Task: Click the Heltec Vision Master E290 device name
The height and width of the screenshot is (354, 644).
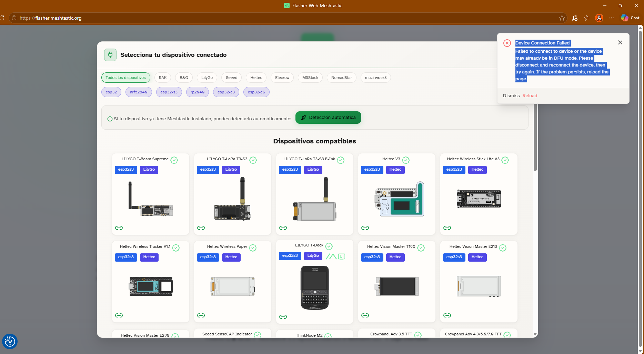Action: point(145,335)
